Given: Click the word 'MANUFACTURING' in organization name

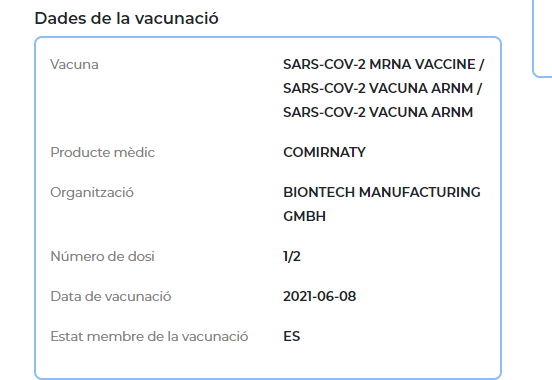Looking at the screenshot, I should [420, 192].
